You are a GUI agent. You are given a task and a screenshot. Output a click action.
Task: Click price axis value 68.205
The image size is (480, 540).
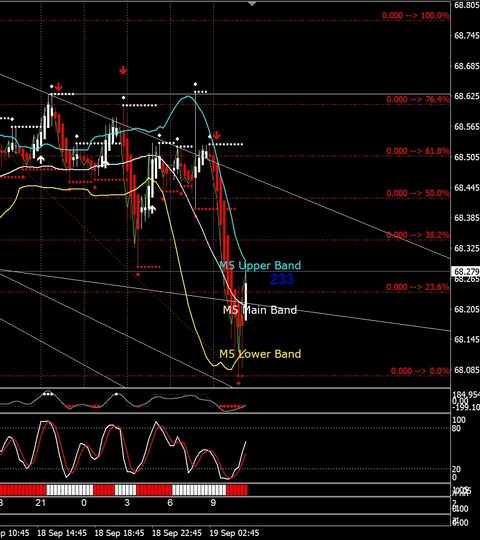pos(467,309)
